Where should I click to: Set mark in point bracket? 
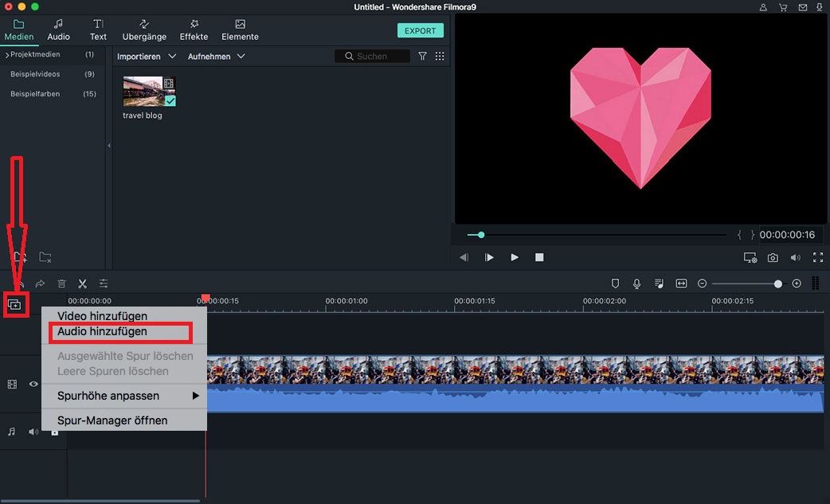point(739,235)
